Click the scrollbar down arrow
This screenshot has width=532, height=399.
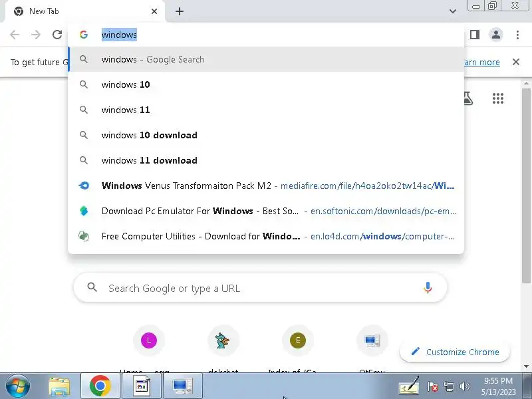coord(526,366)
